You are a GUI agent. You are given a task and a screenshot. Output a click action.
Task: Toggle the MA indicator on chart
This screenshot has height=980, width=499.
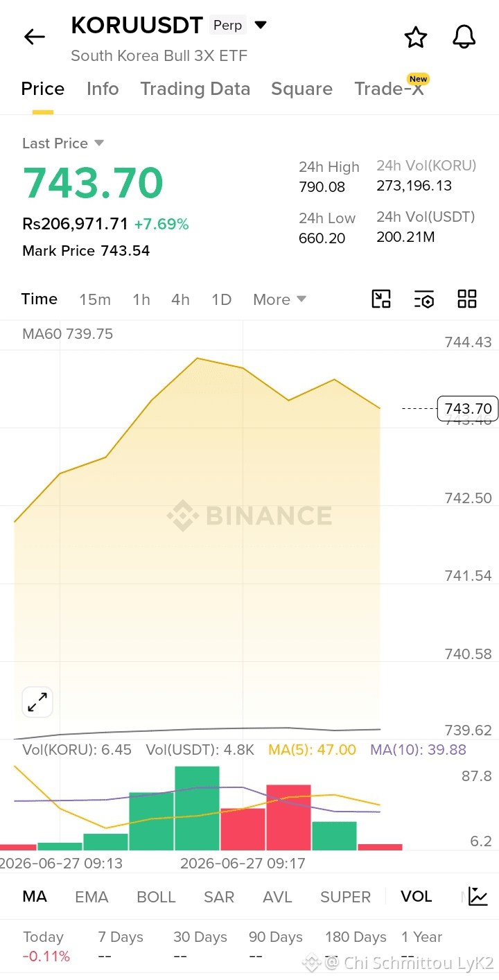point(35,897)
